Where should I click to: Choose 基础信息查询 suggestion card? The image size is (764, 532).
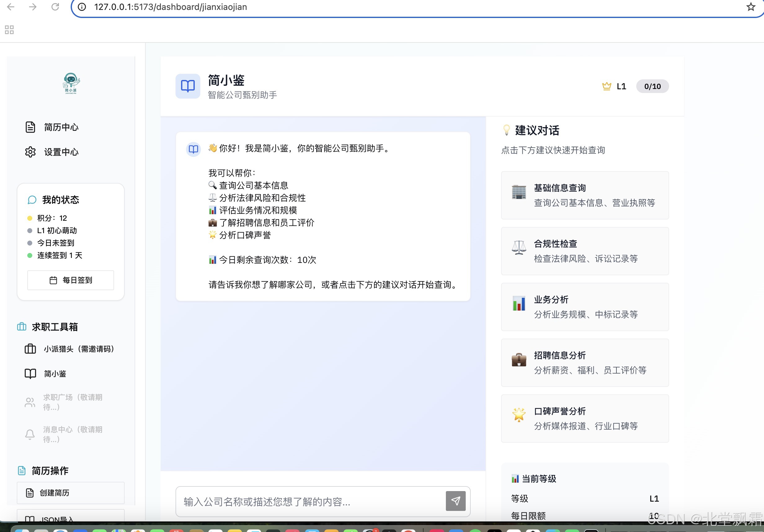585,195
